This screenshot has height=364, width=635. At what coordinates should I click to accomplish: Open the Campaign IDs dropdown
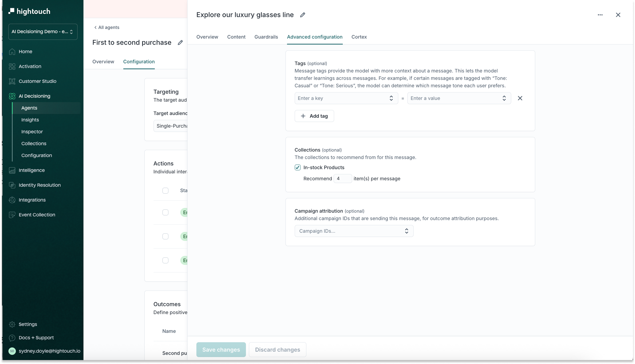354,231
